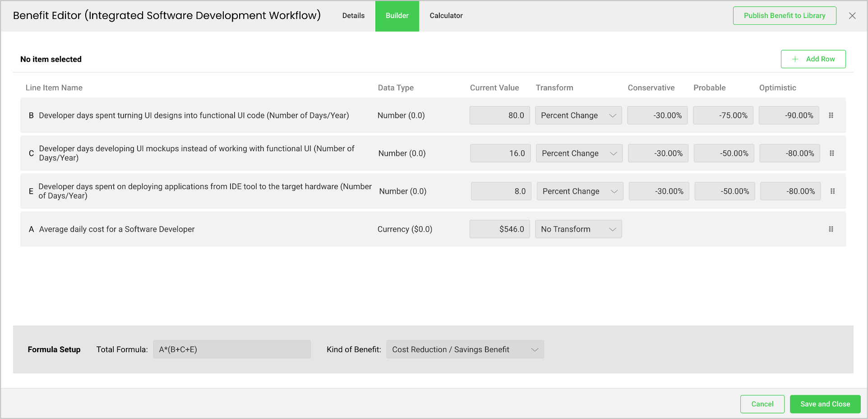This screenshot has height=419, width=868.
Task: Expand Percent Change dropdown for row E
Action: coord(580,191)
